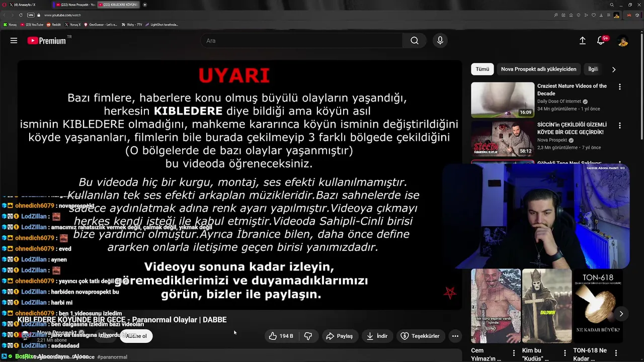Activate voice search microphone
This screenshot has width=644, height=362.
coord(440,41)
